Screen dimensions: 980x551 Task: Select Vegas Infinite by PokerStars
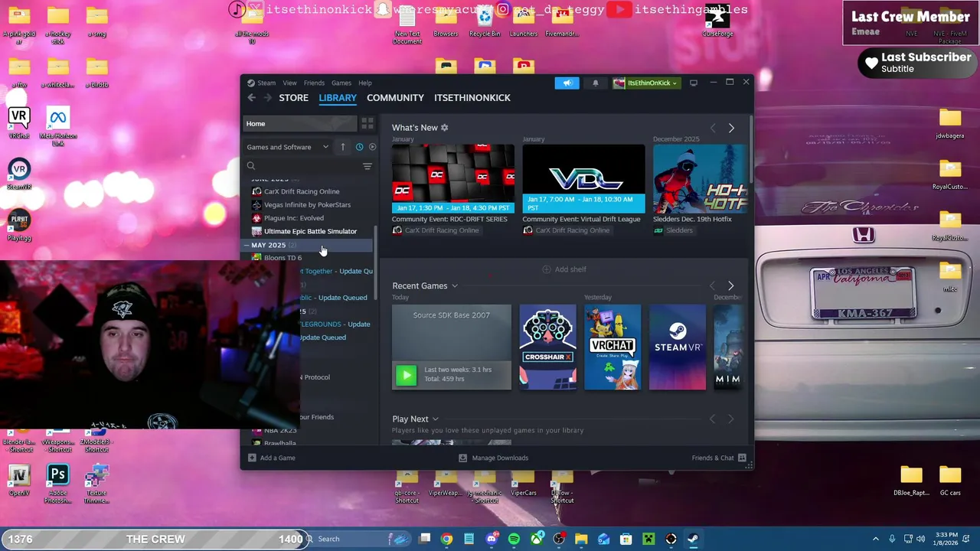[x=307, y=204]
